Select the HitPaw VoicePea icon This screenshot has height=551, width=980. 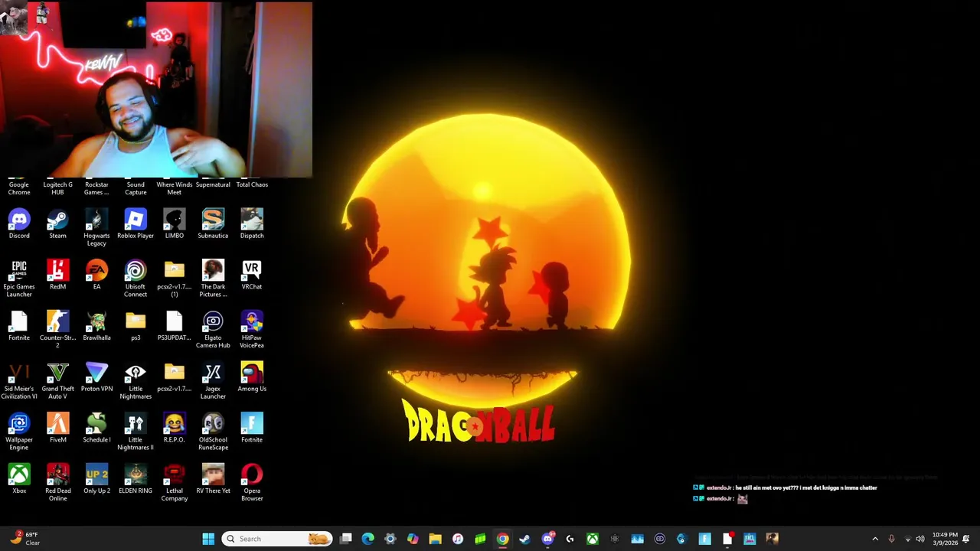click(252, 330)
